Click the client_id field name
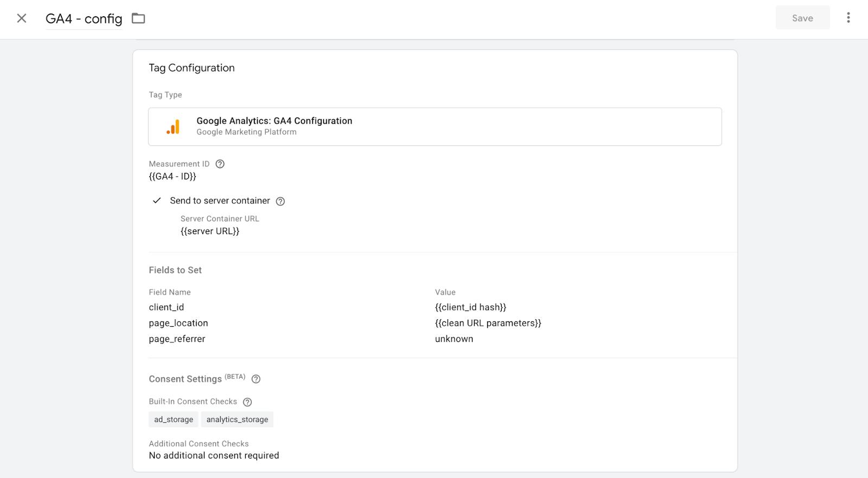The image size is (868, 478). 167,307
